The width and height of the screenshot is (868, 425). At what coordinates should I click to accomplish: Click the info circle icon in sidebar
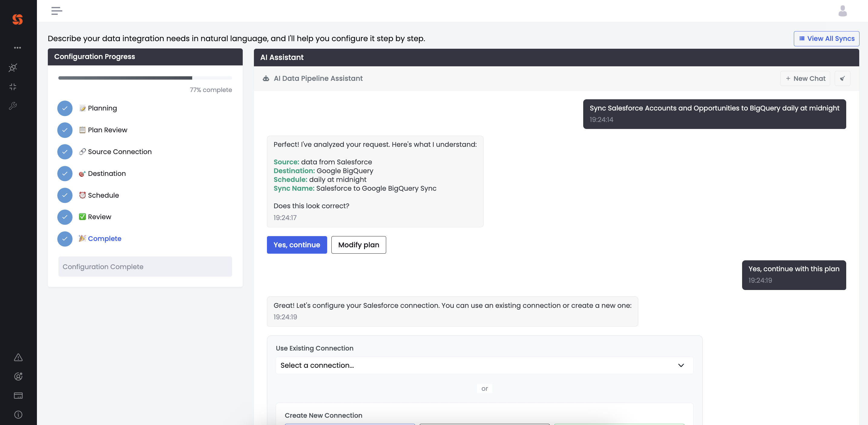point(18,414)
